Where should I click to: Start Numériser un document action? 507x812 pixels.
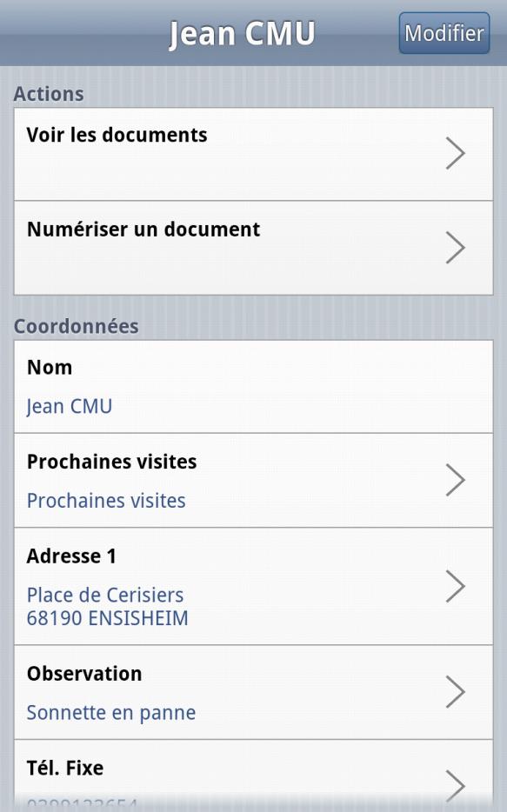point(143,230)
